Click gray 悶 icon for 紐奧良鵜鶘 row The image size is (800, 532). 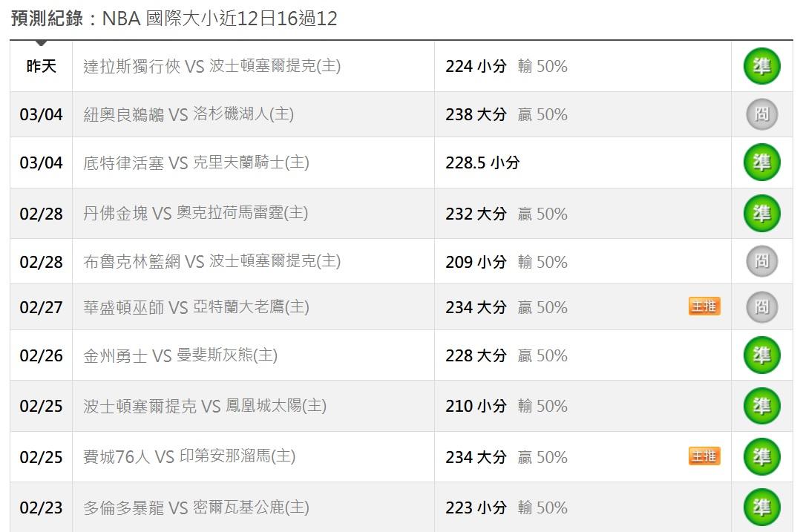(761, 114)
